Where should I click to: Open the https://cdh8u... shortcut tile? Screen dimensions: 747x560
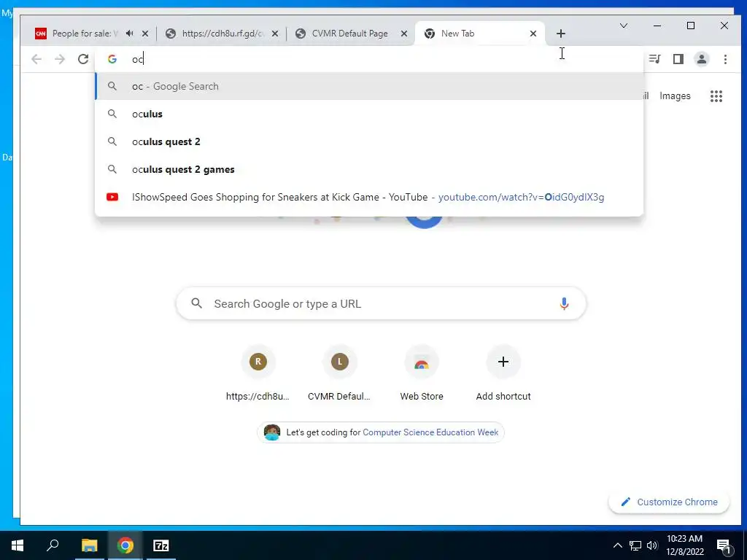pyautogui.click(x=258, y=374)
